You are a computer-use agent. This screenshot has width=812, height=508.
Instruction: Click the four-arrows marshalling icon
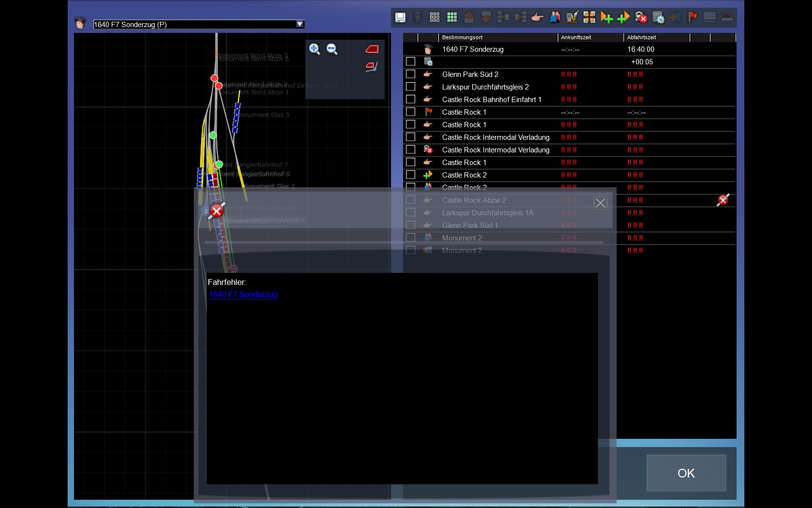[x=589, y=17]
